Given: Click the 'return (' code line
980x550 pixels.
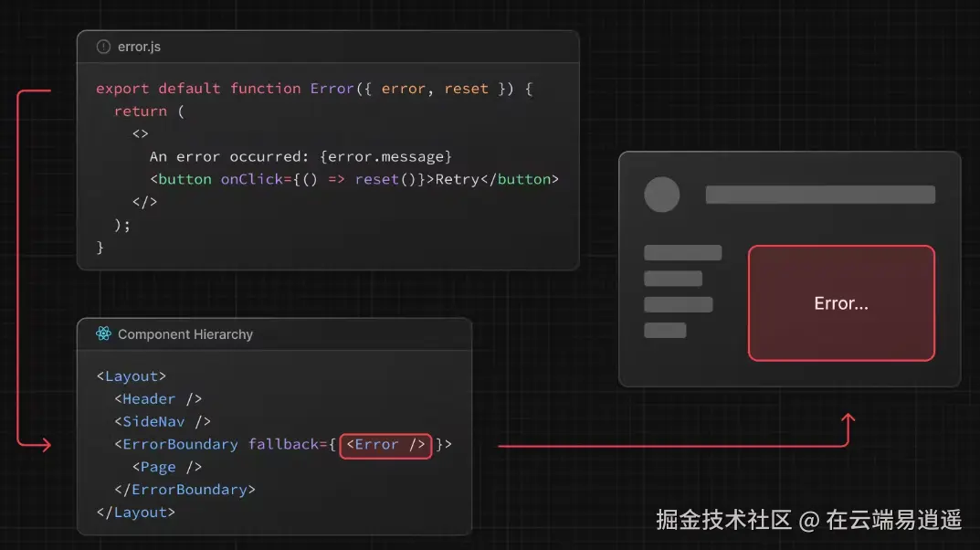Looking at the screenshot, I should [150, 111].
